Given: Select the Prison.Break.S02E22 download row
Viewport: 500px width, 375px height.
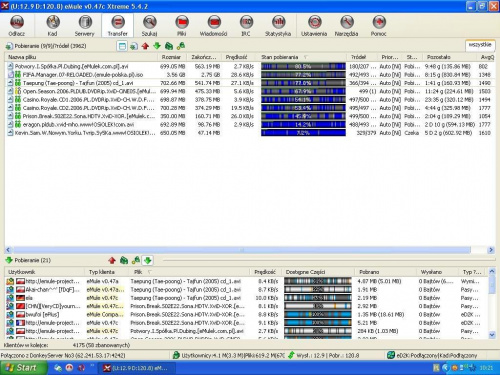Looking at the screenshot, I should [x=250, y=116].
